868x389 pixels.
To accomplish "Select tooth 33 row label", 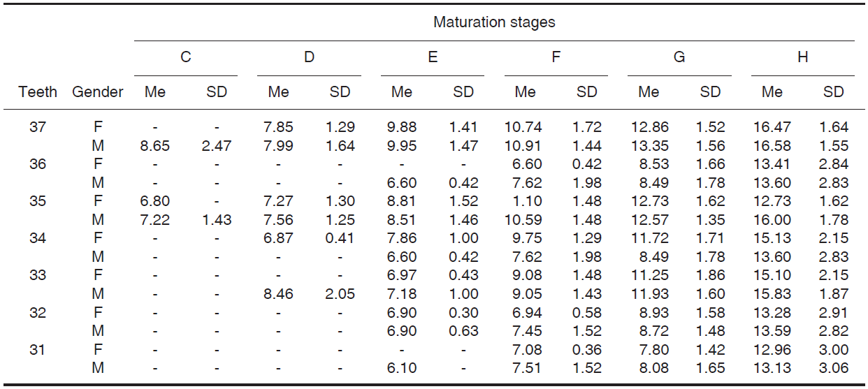I will 38,276.
